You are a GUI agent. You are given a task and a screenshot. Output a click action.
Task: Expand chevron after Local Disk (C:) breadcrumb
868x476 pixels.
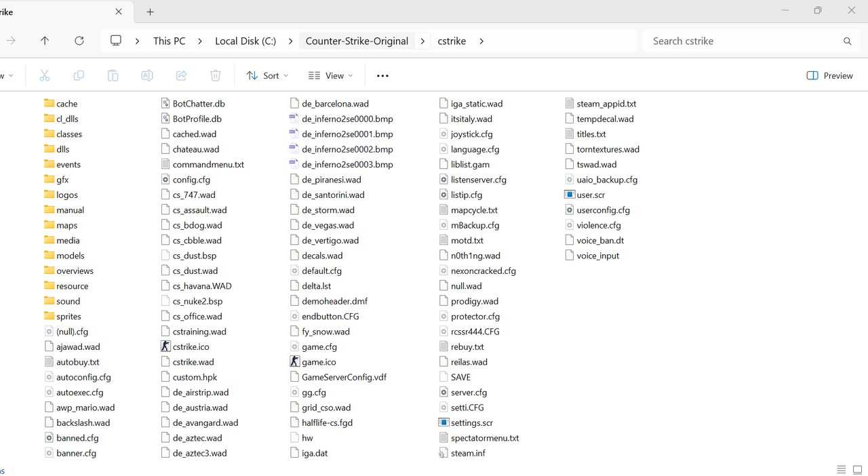point(290,41)
